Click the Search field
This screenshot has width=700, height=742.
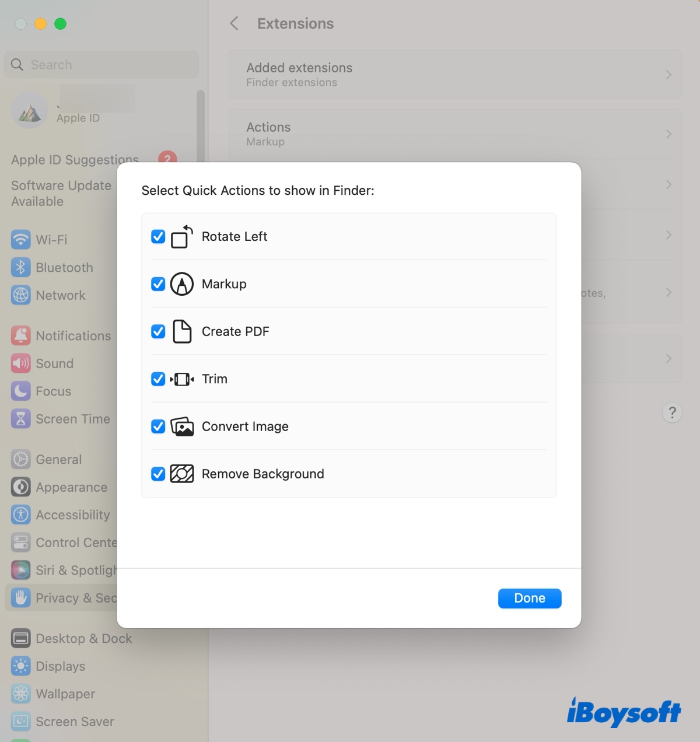(101, 64)
